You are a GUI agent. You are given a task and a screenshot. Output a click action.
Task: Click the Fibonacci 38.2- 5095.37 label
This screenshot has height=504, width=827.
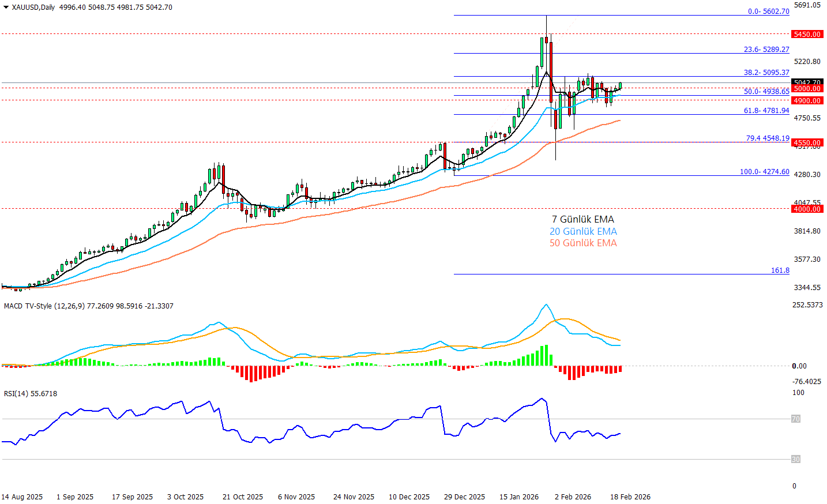(766, 73)
